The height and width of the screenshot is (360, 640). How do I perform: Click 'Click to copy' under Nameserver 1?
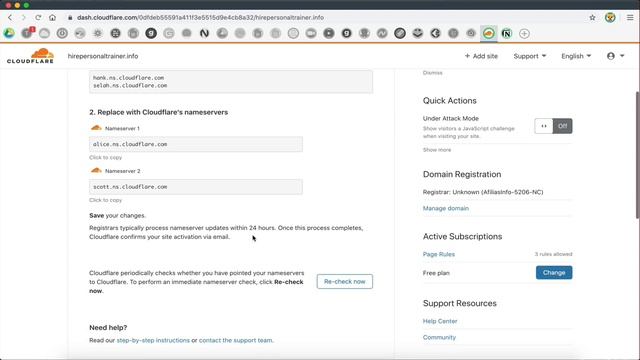pos(105,158)
